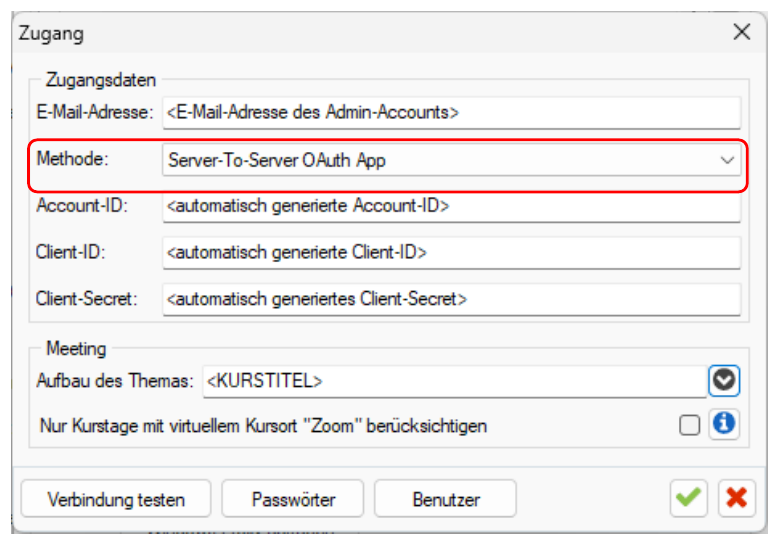Click the Aufbau des Themas label

(115, 380)
